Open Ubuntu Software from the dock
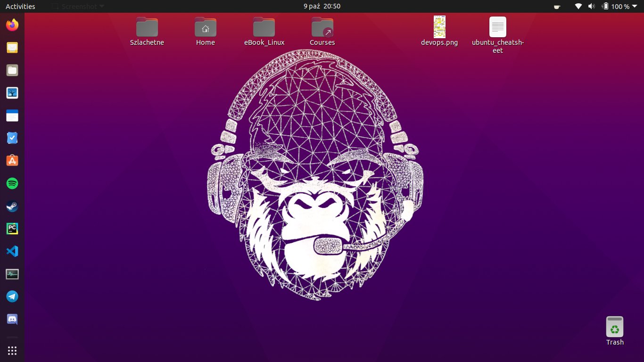Screen dimensions: 644x362 [12, 161]
